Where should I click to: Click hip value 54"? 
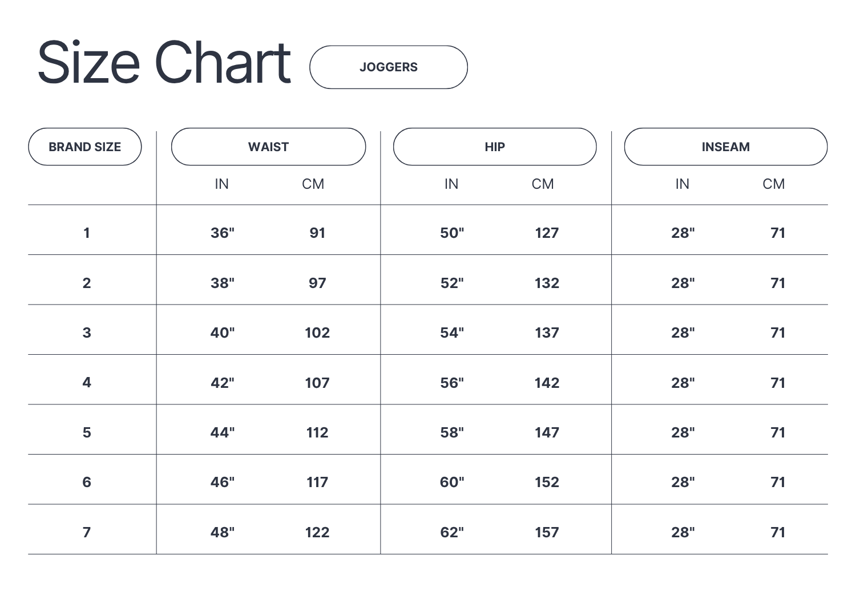point(451,333)
